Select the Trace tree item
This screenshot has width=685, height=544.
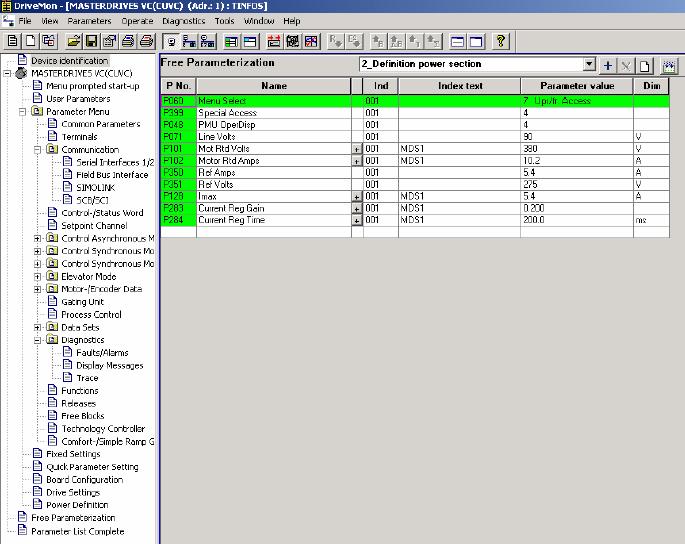point(87,378)
